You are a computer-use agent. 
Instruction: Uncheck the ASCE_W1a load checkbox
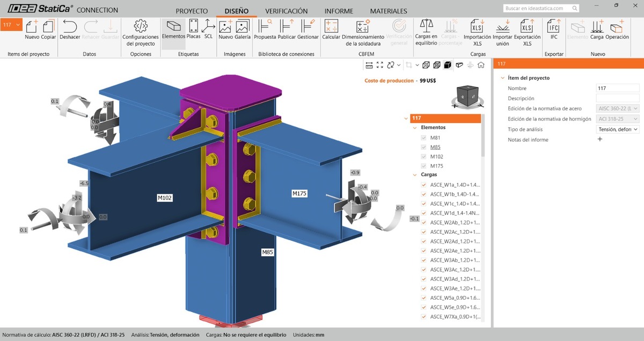[424, 185]
